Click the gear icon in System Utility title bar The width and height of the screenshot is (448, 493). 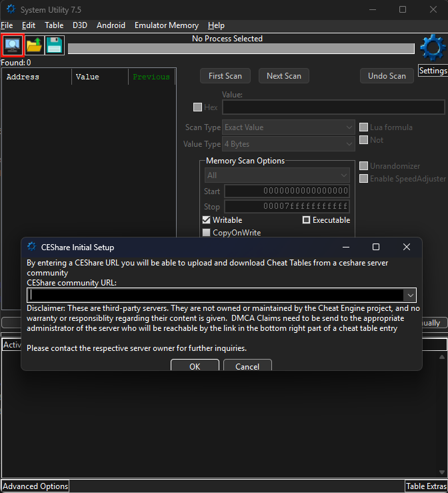pyautogui.click(x=11, y=9)
